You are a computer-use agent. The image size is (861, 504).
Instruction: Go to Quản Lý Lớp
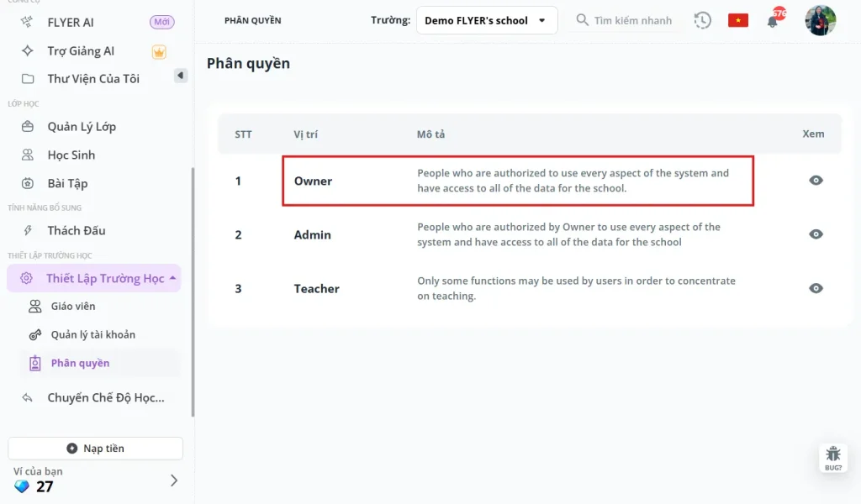82,127
